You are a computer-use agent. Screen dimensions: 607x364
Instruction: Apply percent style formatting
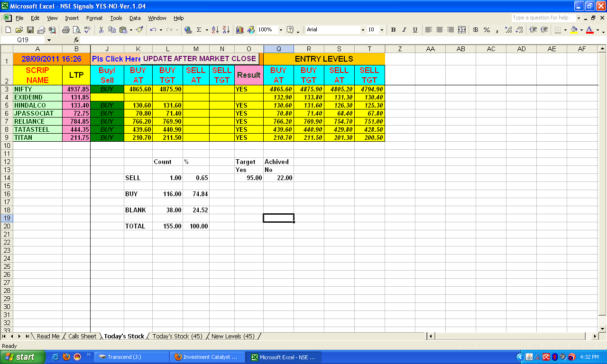click(x=487, y=30)
